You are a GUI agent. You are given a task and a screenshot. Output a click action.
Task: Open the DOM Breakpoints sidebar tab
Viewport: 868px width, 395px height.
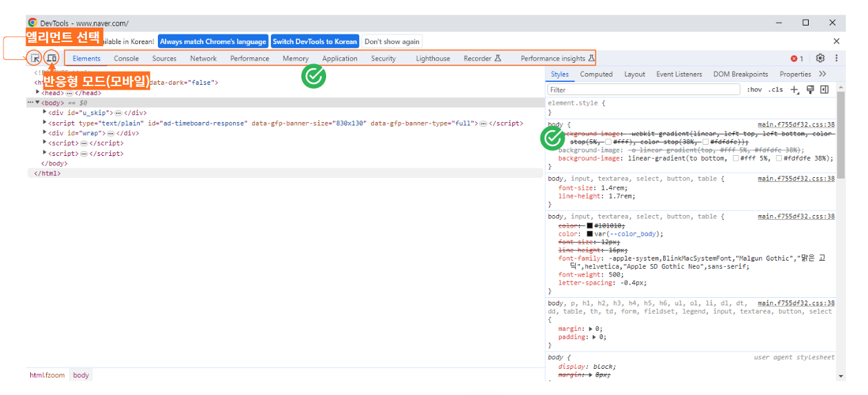pyautogui.click(x=740, y=74)
